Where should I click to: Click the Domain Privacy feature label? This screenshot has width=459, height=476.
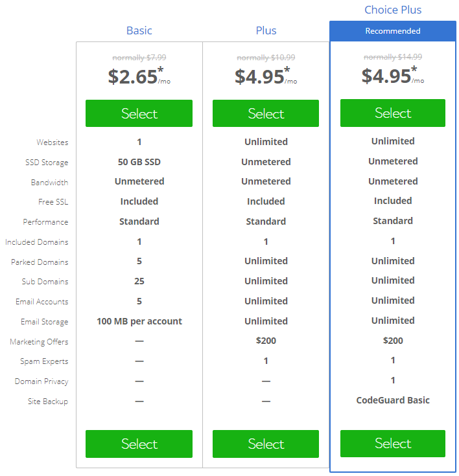point(41,381)
